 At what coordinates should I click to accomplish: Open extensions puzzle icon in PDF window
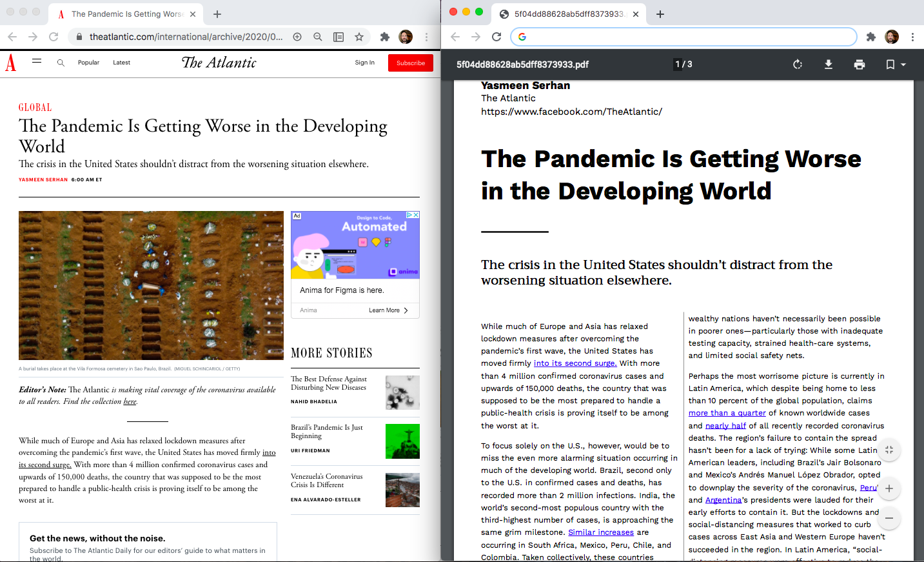871,37
